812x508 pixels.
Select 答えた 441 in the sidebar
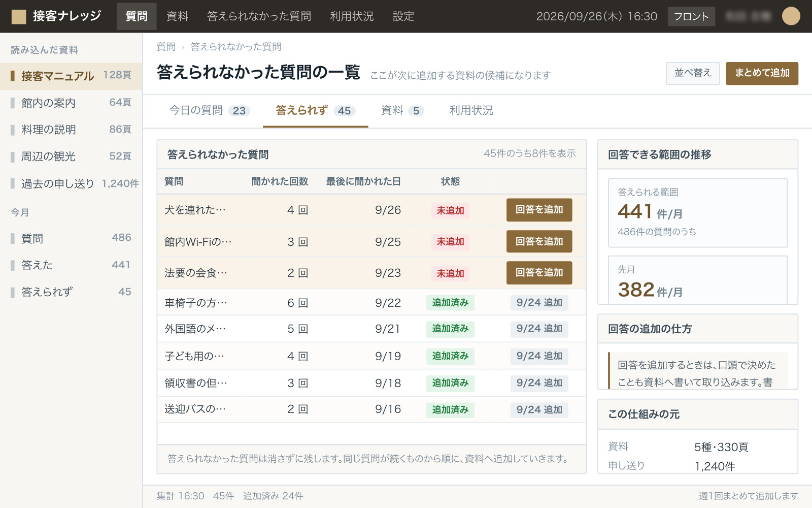click(x=71, y=265)
